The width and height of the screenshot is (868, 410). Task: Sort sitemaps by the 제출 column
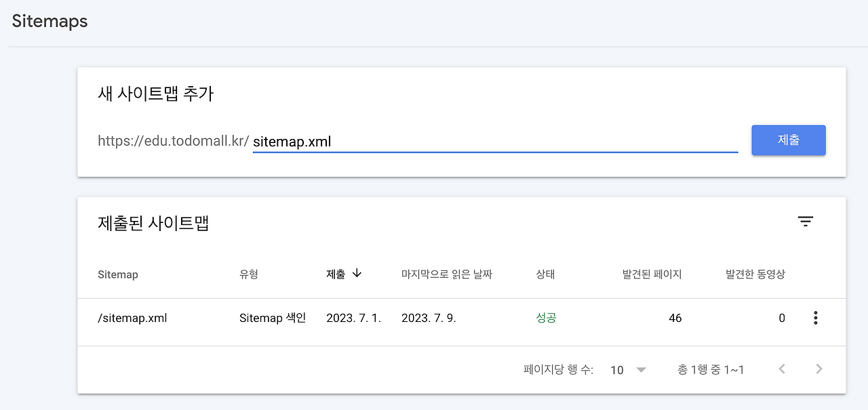[335, 274]
